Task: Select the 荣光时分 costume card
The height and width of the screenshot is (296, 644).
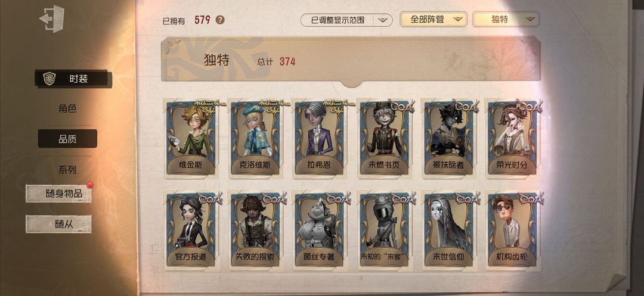Action: point(512,138)
